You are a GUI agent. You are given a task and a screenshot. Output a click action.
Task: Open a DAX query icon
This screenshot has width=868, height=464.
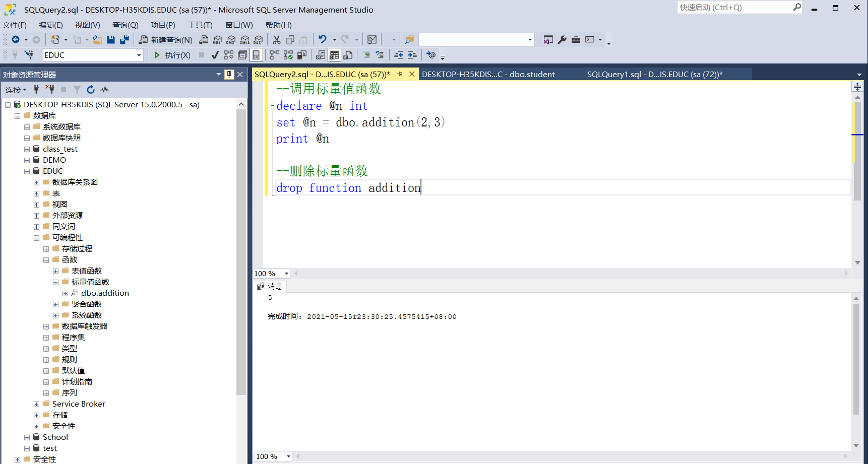(x=258, y=40)
